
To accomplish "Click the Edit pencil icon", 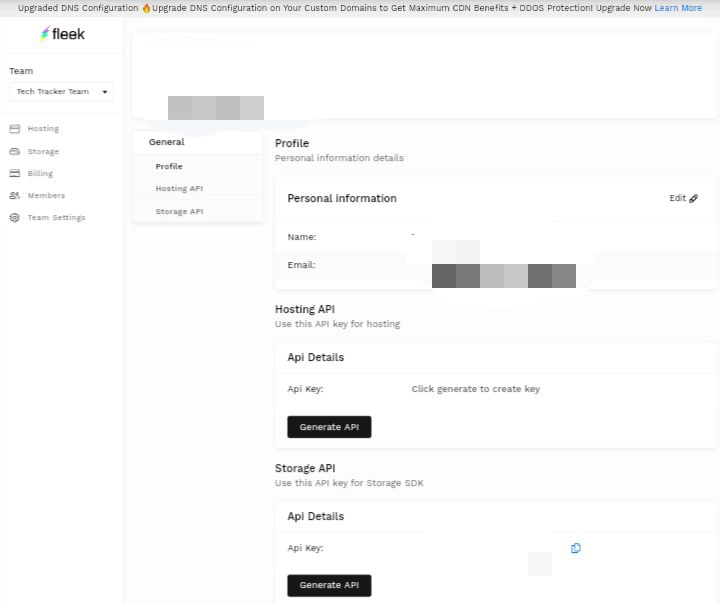I will click(694, 199).
